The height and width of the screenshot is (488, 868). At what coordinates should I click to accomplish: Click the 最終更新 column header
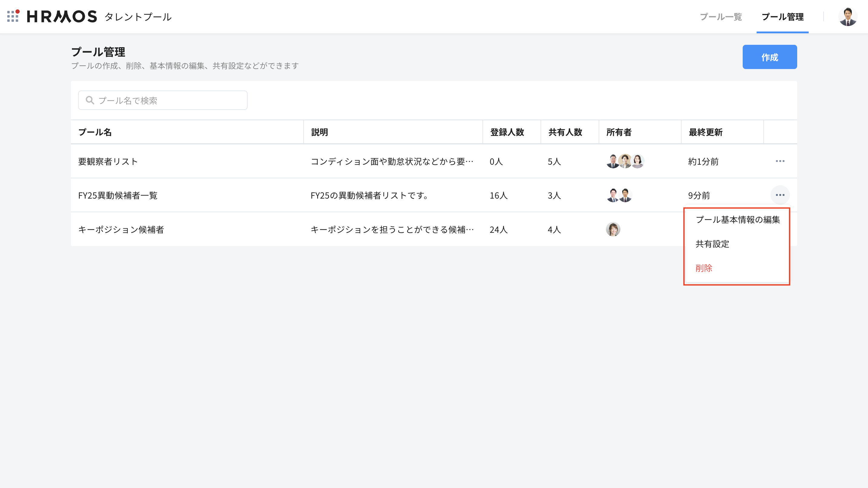click(x=705, y=132)
